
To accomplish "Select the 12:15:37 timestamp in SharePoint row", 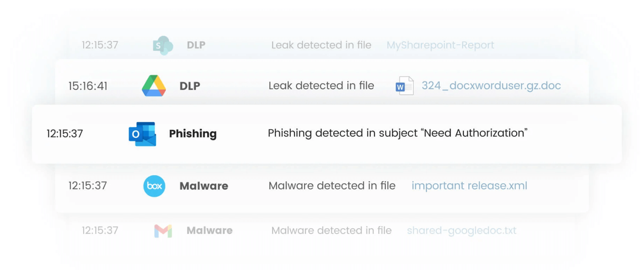I will pos(100,45).
